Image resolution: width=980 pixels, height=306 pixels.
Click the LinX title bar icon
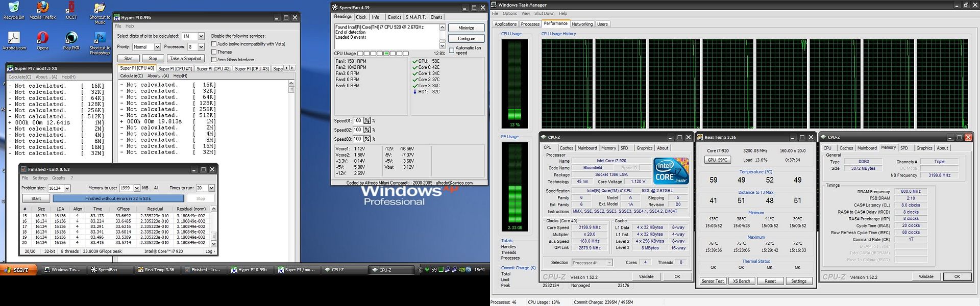coord(23,169)
